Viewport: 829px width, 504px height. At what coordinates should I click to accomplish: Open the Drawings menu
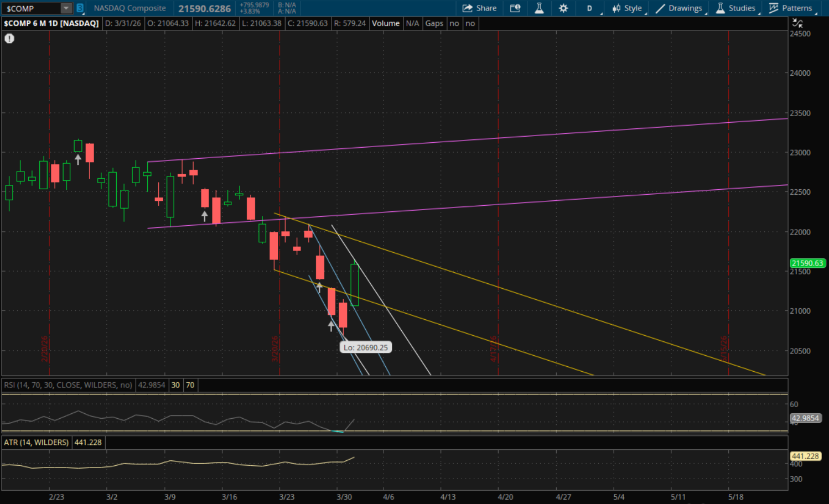tap(679, 8)
